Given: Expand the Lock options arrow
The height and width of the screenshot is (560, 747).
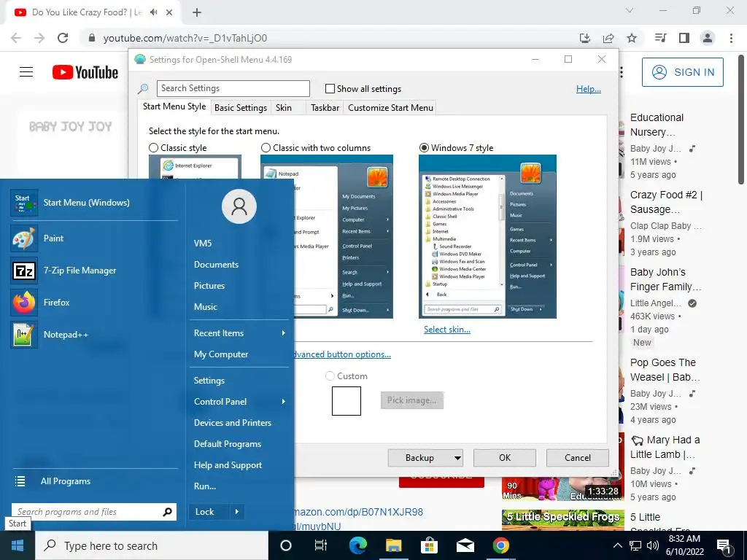Looking at the screenshot, I should pyautogui.click(x=237, y=512).
